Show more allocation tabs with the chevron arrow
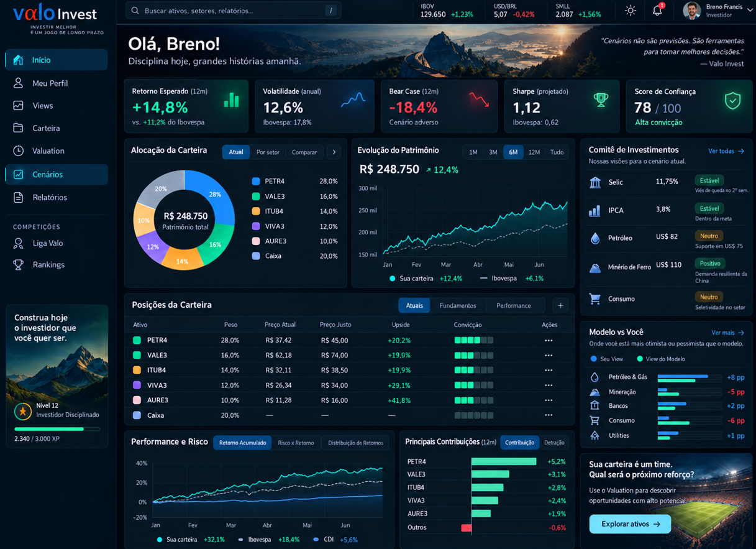Image resolution: width=756 pixels, height=549 pixels. click(334, 152)
